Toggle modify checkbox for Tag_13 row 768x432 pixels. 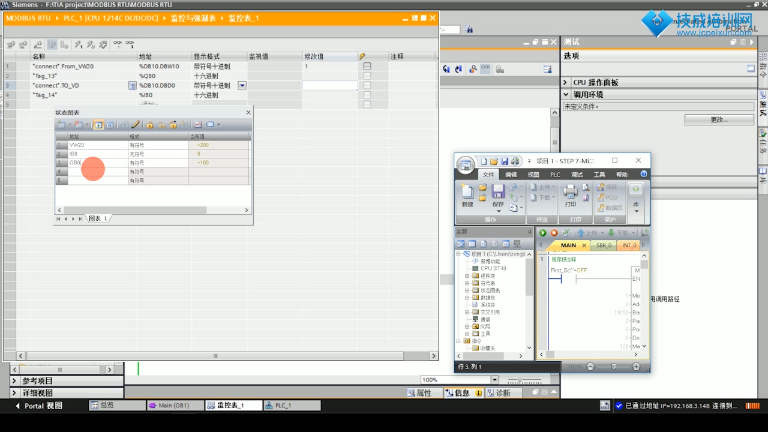(367, 76)
